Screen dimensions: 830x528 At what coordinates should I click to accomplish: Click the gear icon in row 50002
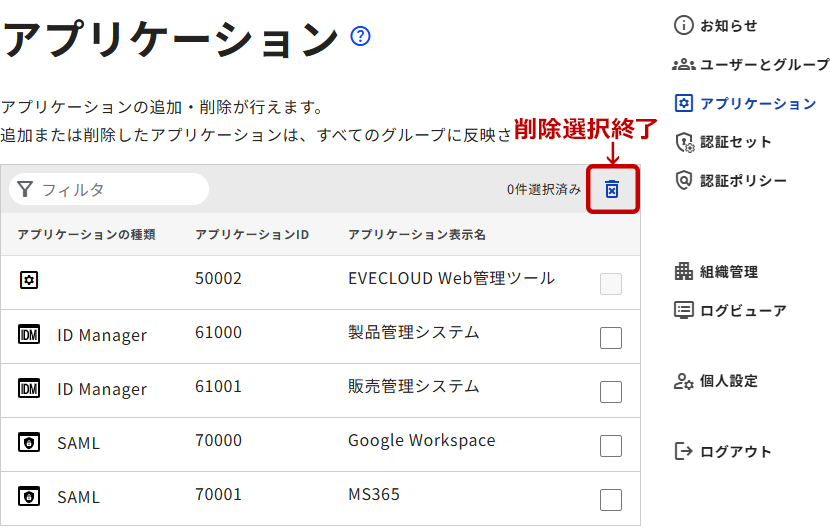point(29,280)
